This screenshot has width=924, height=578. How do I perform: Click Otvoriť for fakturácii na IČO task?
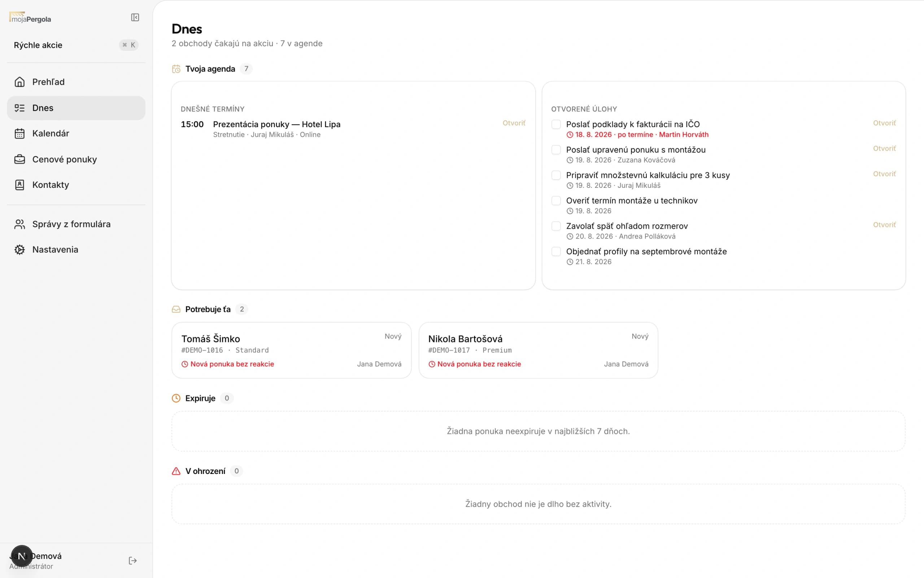(884, 123)
